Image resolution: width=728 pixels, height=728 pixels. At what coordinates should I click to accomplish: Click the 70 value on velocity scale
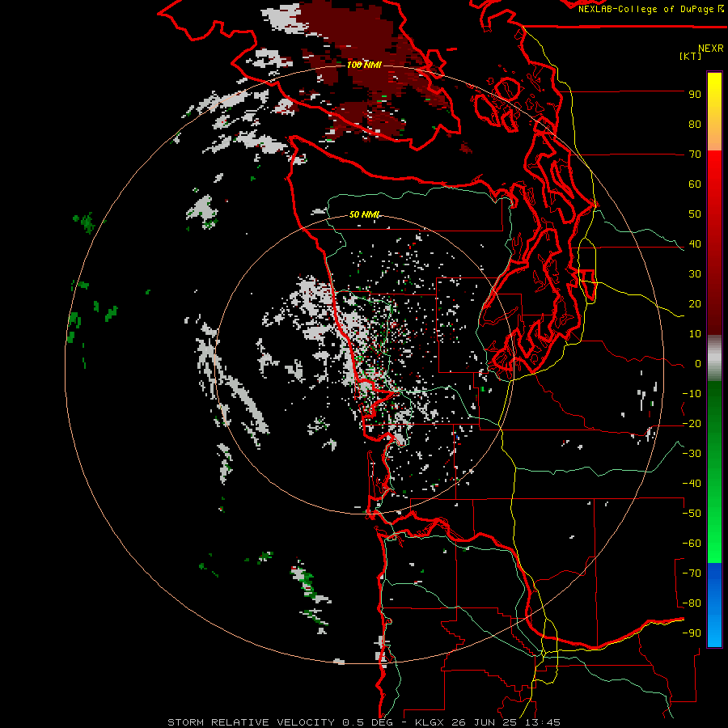coord(695,154)
